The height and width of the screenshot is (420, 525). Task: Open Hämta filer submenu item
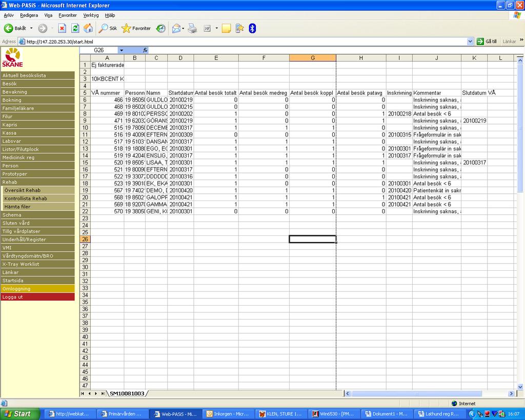pyautogui.click(x=39, y=207)
